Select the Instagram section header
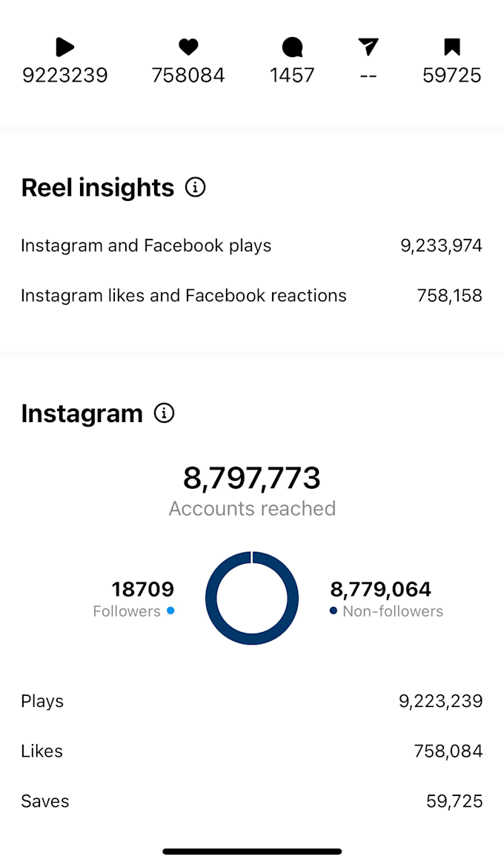Image resolution: width=504 pixels, height=865 pixels. (82, 413)
